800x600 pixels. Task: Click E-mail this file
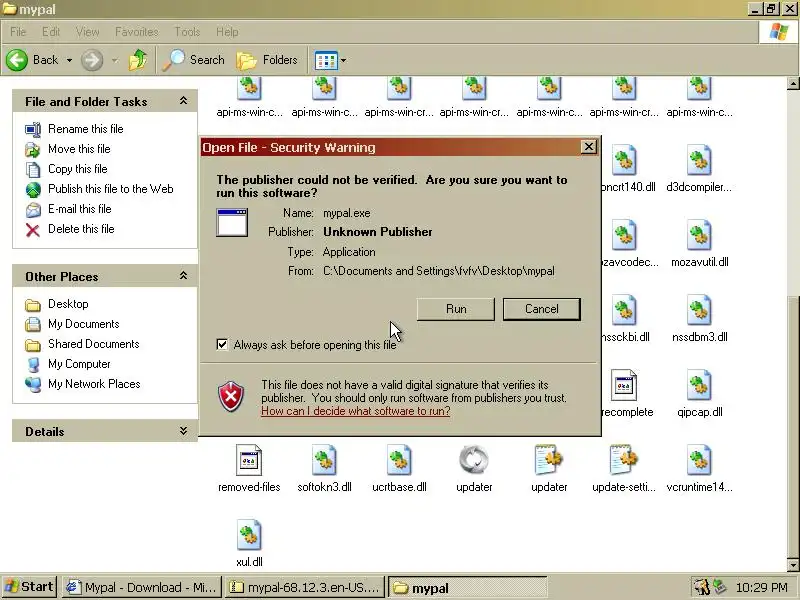pos(80,209)
